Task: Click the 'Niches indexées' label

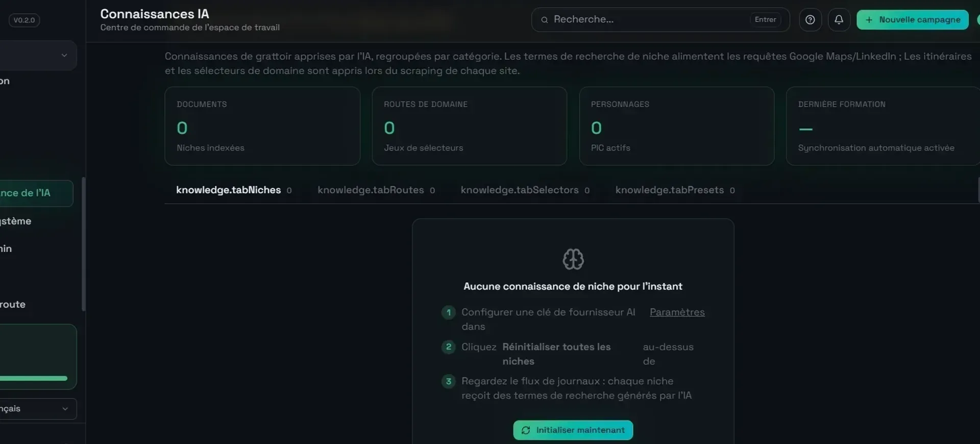Action: (x=210, y=147)
